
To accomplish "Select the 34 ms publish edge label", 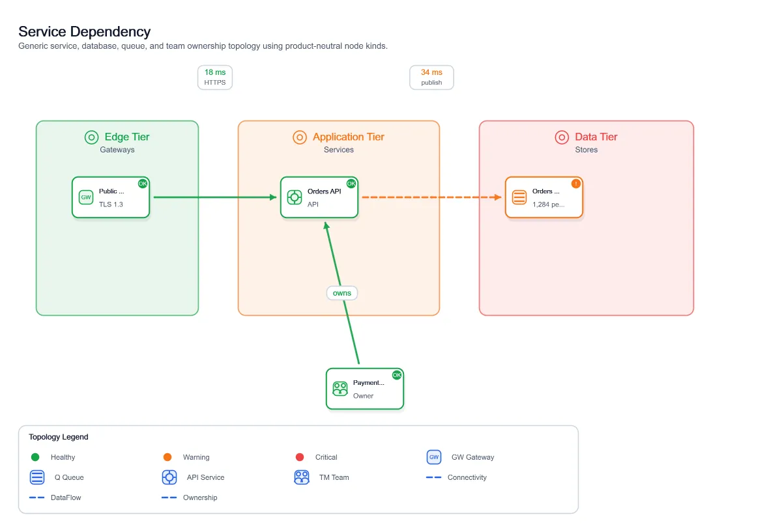I will [x=431, y=77].
